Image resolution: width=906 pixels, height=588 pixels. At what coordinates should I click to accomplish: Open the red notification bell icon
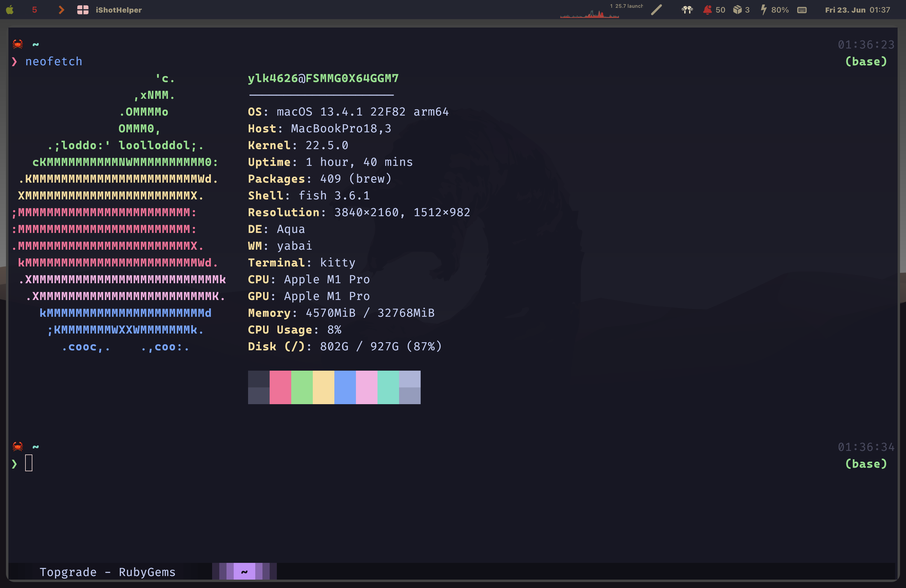[707, 10]
